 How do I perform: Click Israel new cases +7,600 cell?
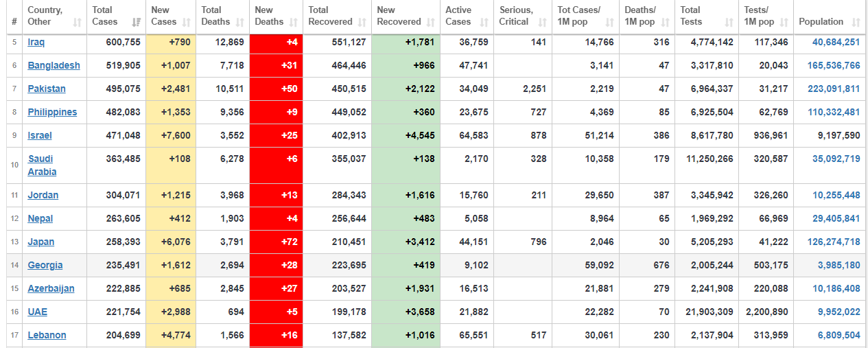pos(171,135)
